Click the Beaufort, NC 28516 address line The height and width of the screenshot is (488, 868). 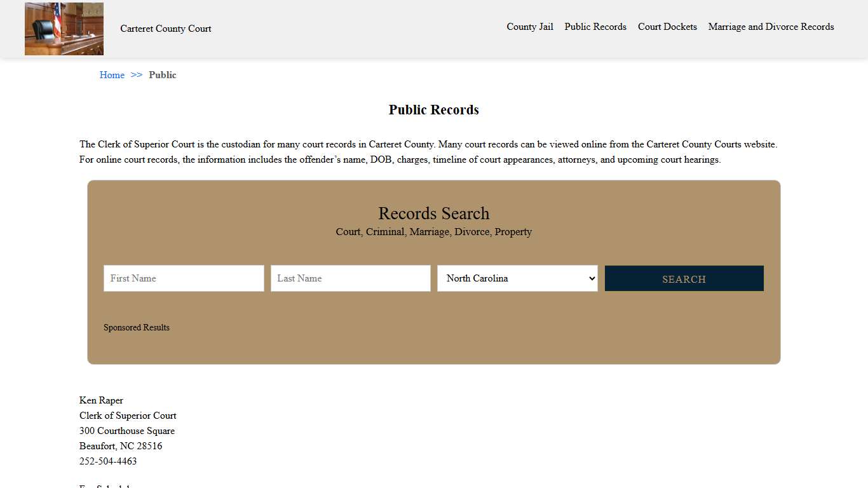121,446
